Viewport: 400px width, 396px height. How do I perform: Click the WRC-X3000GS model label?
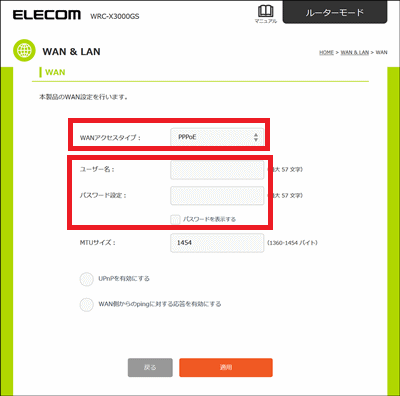click(x=115, y=16)
